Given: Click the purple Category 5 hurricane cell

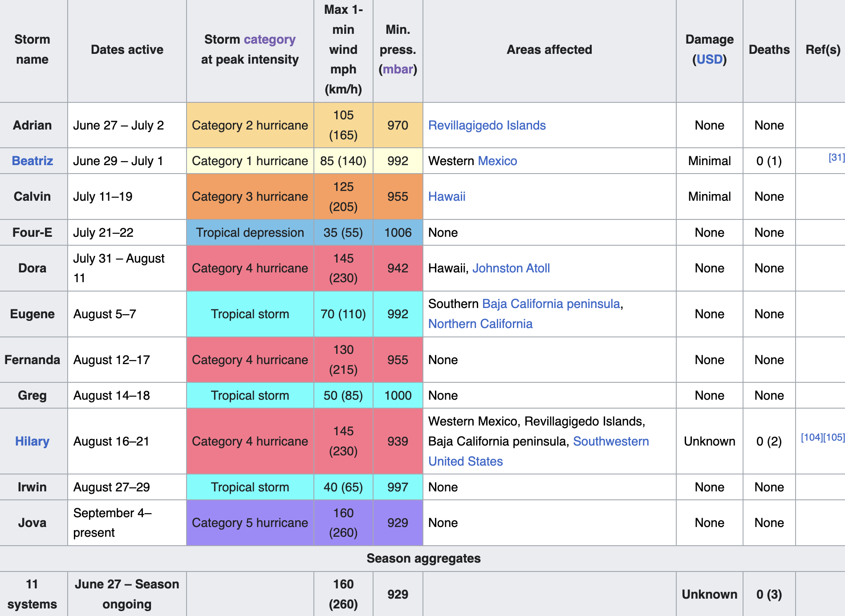Looking at the screenshot, I should 250,523.
